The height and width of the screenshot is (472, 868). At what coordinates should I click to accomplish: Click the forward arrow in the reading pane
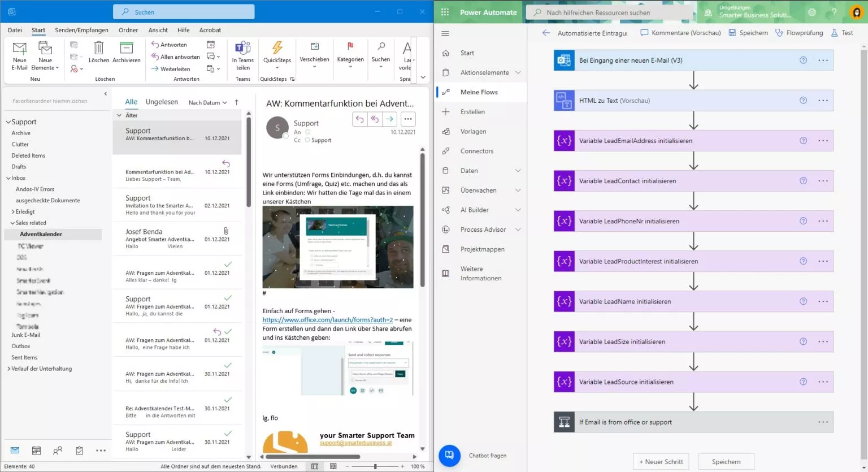(x=389, y=119)
